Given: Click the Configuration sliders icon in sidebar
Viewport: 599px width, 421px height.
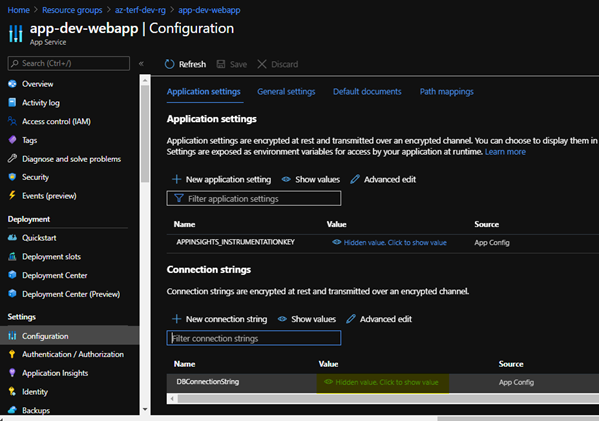Looking at the screenshot, I should tap(12, 336).
